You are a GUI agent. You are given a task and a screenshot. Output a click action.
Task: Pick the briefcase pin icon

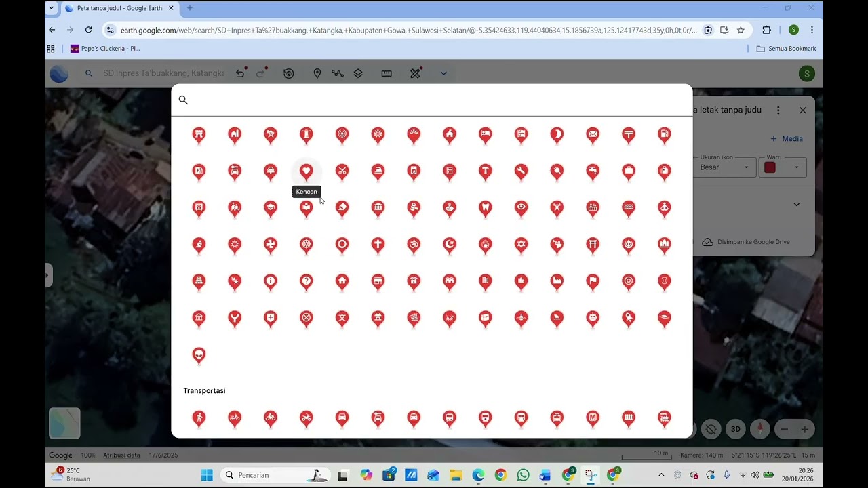(629, 171)
